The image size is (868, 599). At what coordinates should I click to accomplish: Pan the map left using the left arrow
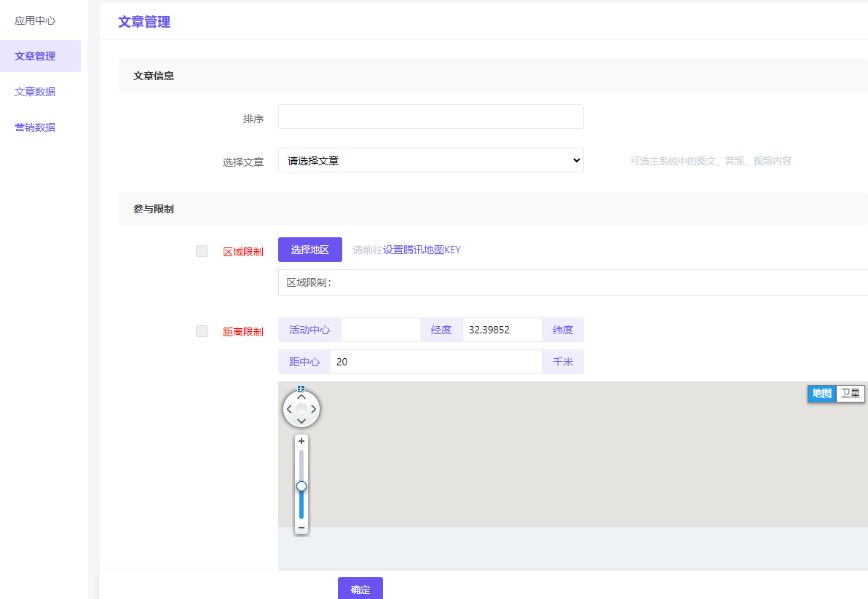tap(289, 409)
